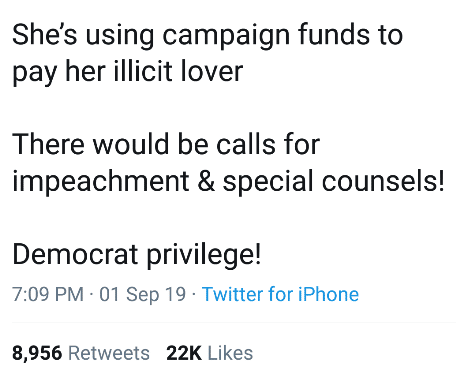Click the "Likes" label

[230, 353]
